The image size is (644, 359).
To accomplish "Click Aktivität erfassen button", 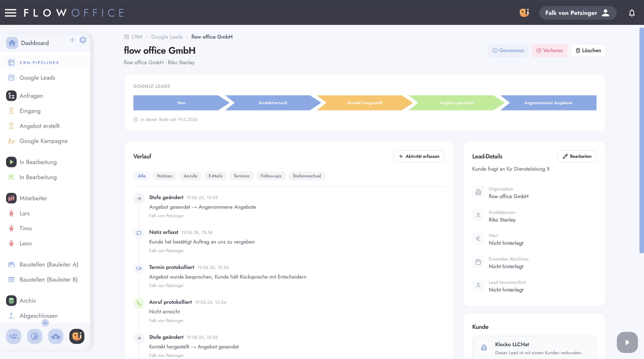I will 419,156.
